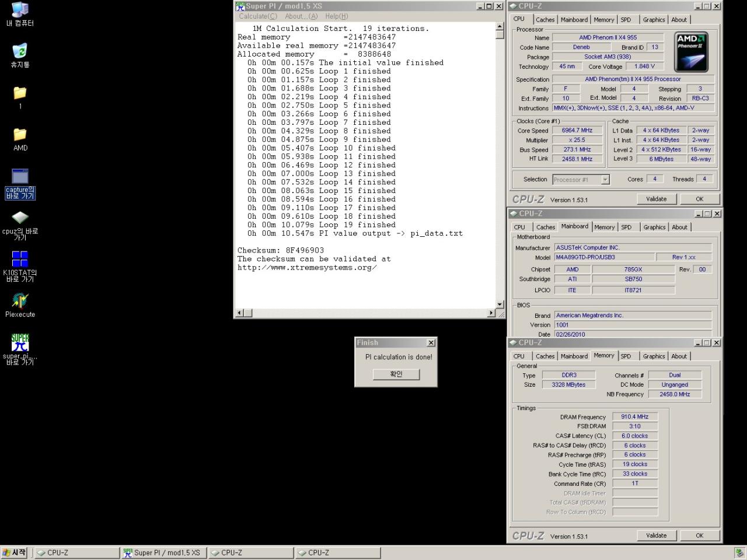
Task: Click the PI value output pi_data.txt line
Action: [x=355, y=233]
